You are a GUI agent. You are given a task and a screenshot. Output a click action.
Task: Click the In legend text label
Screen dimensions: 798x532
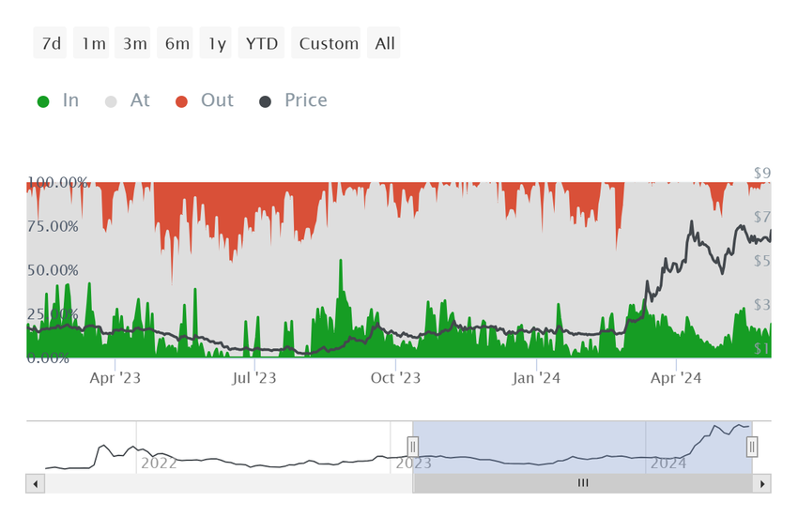(70, 100)
